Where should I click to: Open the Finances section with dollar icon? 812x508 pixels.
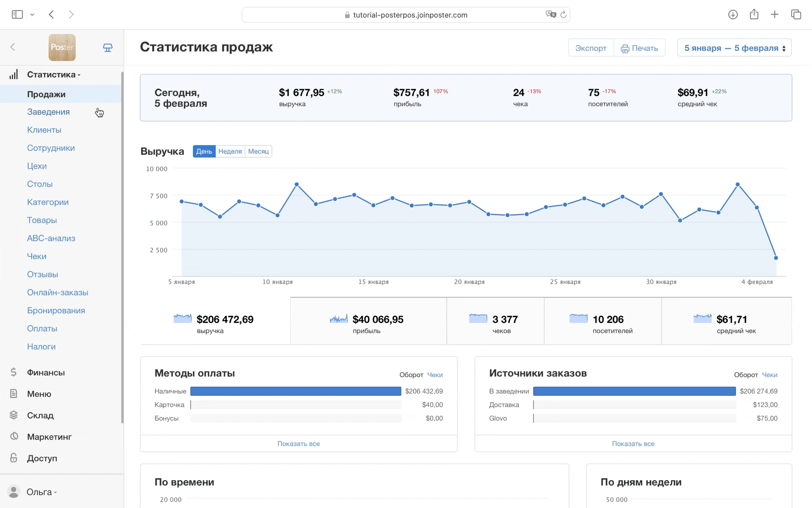click(x=14, y=372)
